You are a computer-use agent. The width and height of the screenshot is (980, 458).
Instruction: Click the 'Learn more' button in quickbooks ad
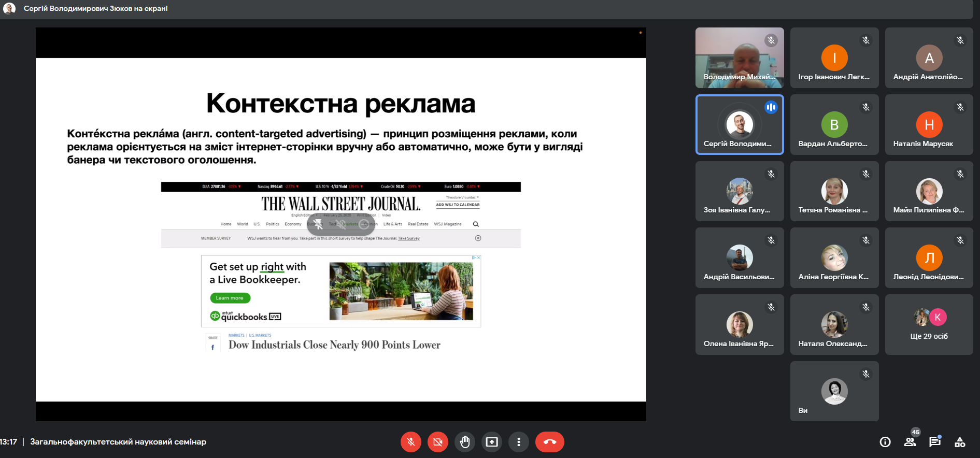point(230,298)
